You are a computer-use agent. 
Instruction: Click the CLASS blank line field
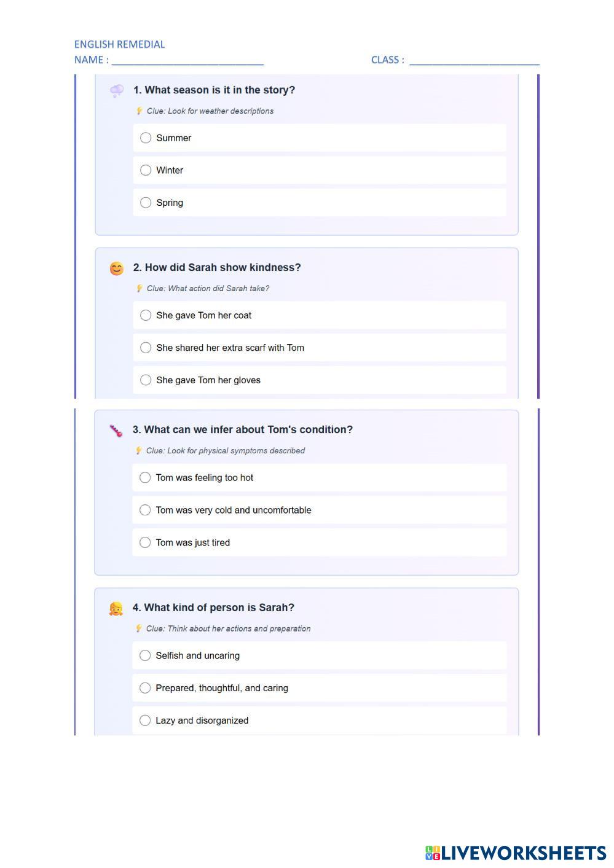point(474,60)
